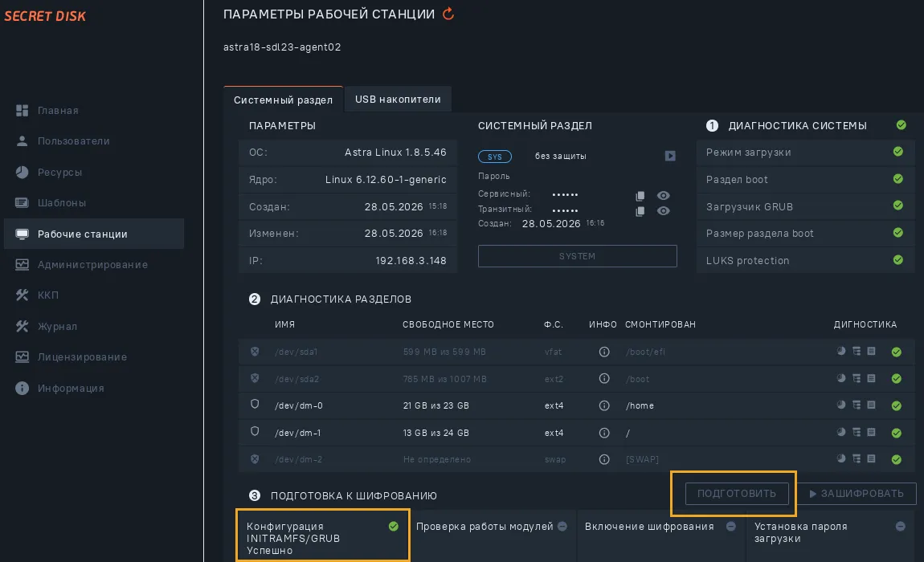Open list diagnostic icon for /dev/sda2

(871, 378)
